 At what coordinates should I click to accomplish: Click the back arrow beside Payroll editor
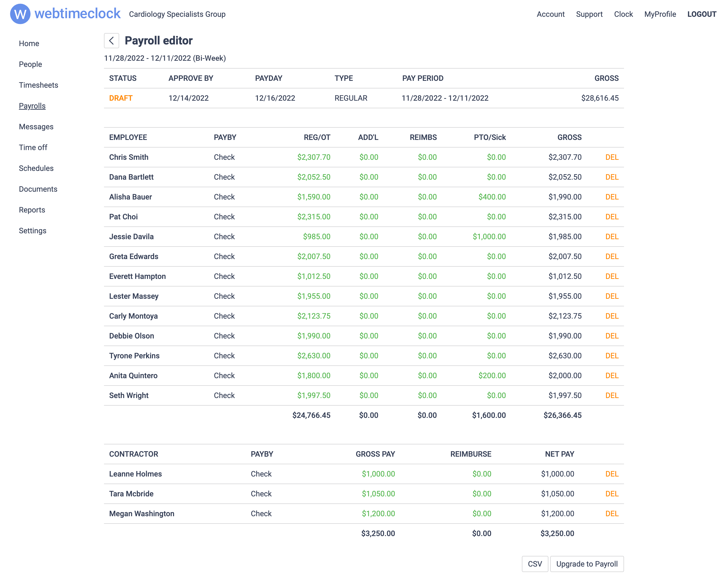coord(111,40)
